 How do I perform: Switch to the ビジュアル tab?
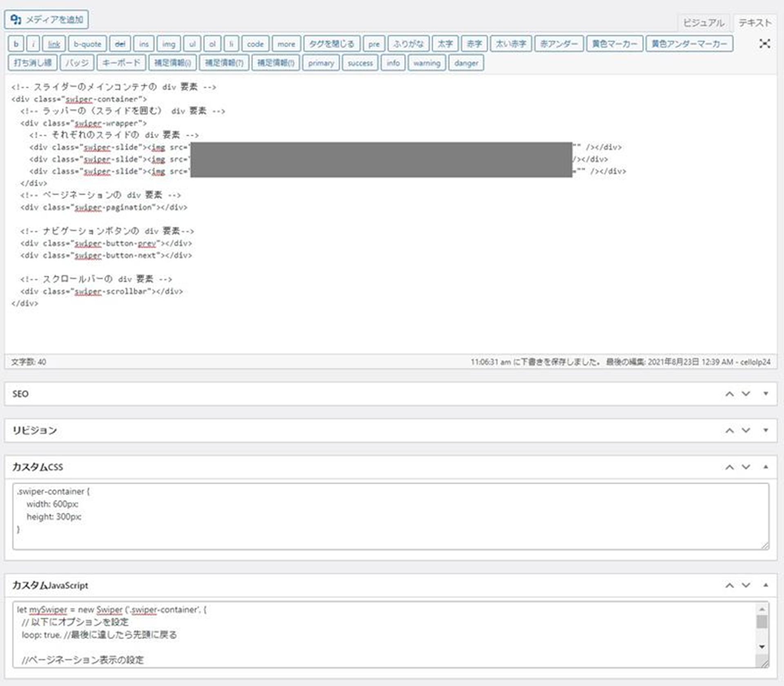pos(704,23)
